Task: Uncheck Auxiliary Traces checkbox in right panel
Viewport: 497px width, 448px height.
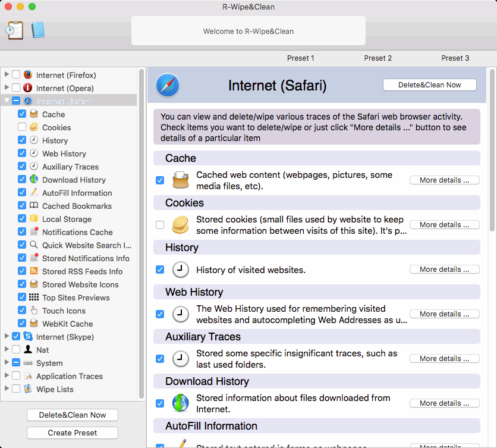Action: 160,359
